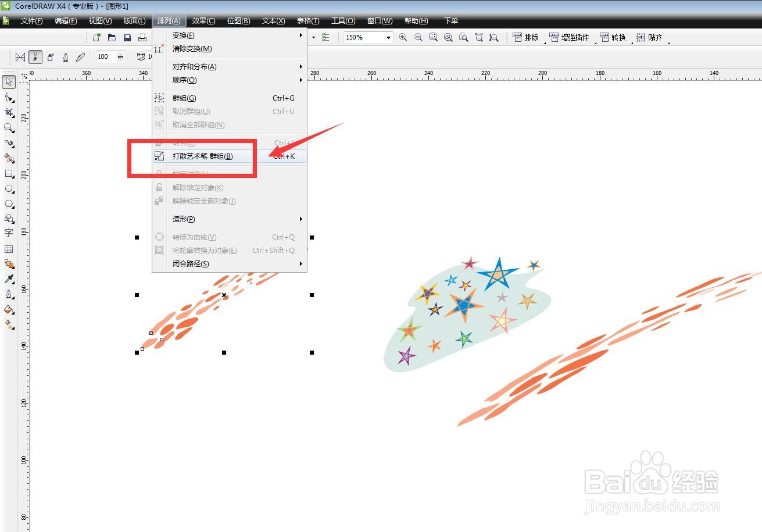Select the Smart Fill tool
This screenshot has height=532, width=762.
[9, 158]
